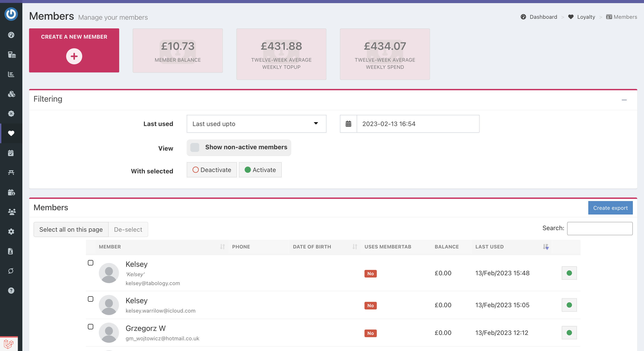Click the heart Loyalty sidebar icon
This screenshot has height=351, width=644.
click(11, 133)
